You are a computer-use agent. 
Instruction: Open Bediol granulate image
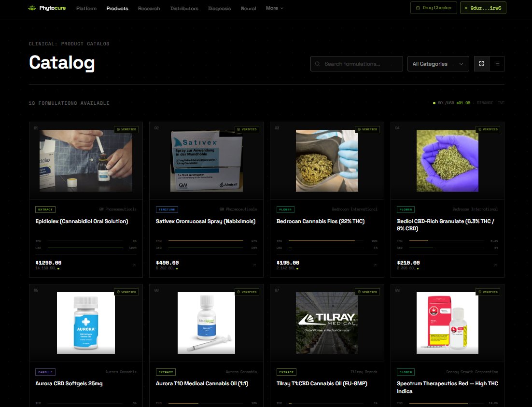tap(447, 161)
